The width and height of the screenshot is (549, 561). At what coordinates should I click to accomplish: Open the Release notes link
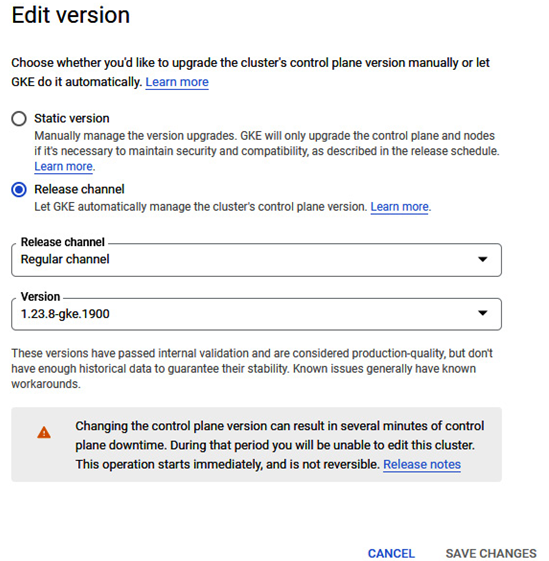tap(422, 464)
